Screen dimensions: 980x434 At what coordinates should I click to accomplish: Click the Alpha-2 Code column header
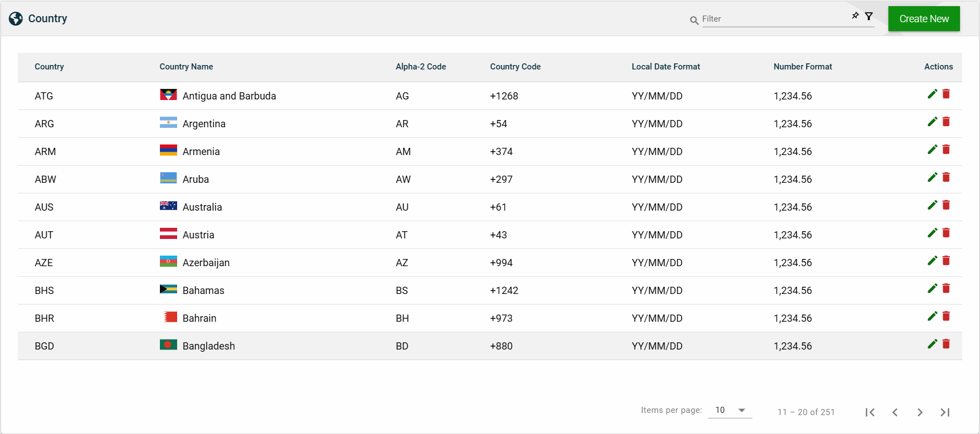[x=420, y=67]
